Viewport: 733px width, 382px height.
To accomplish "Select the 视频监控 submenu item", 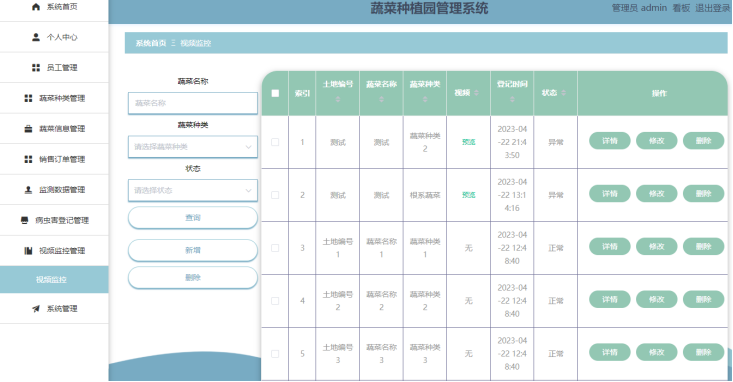I will pos(54,280).
